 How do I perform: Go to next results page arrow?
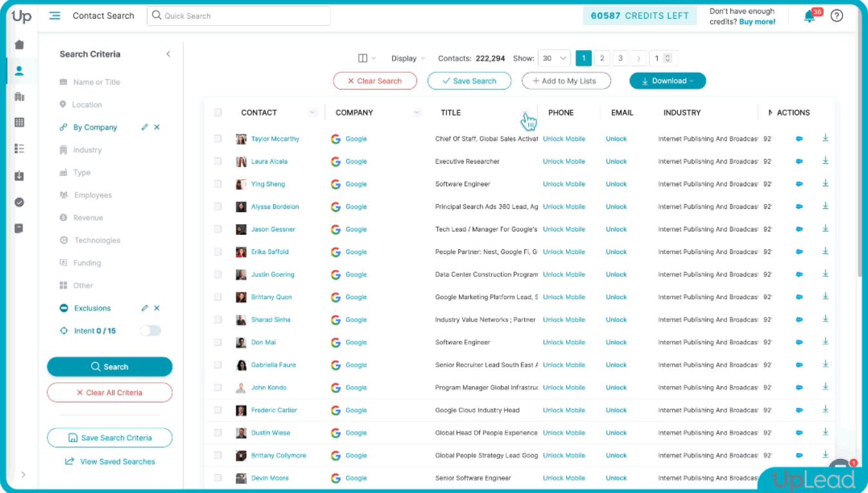pos(639,58)
